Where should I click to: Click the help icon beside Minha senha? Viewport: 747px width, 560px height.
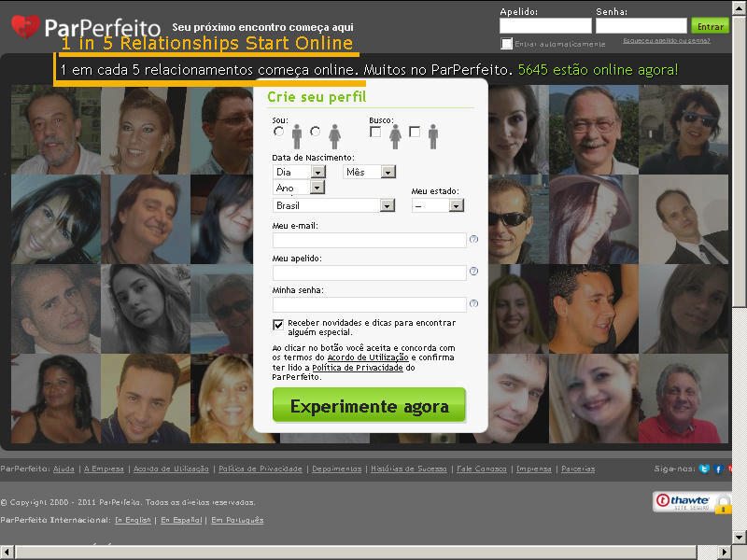click(473, 303)
